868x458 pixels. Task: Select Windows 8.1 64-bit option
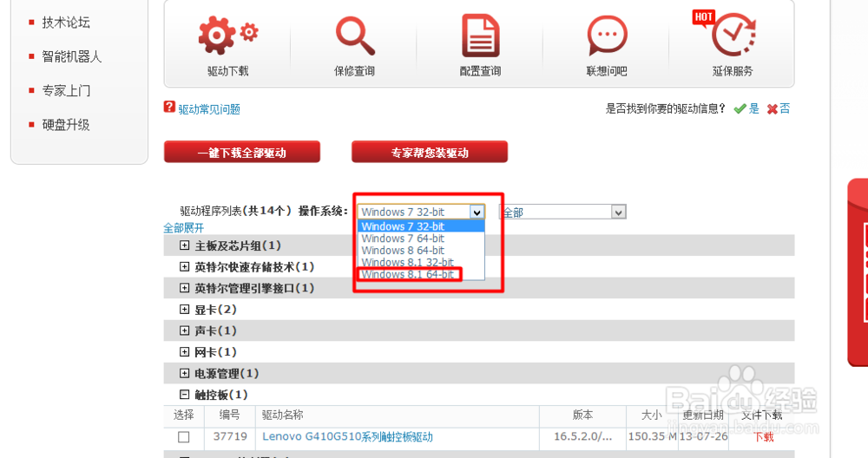tap(421, 274)
